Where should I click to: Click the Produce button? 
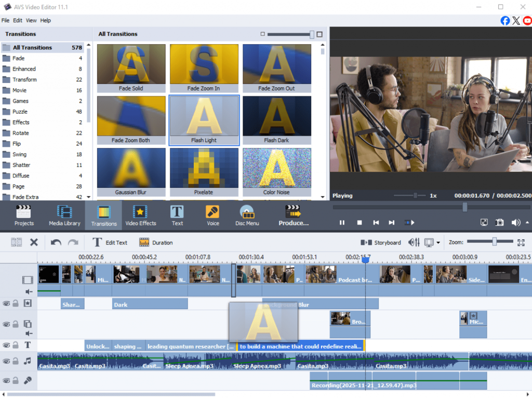pyautogui.click(x=294, y=215)
